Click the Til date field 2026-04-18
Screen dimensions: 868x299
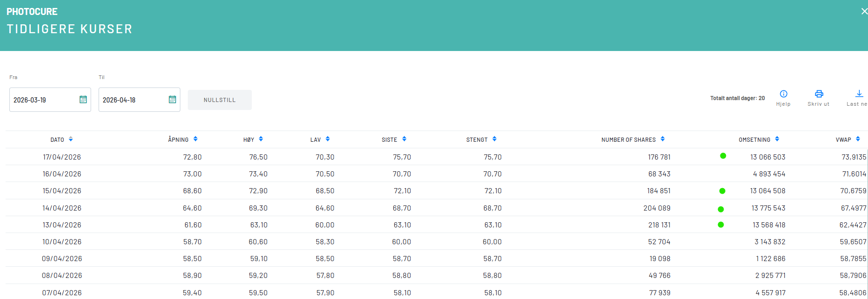pyautogui.click(x=131, y=100)
